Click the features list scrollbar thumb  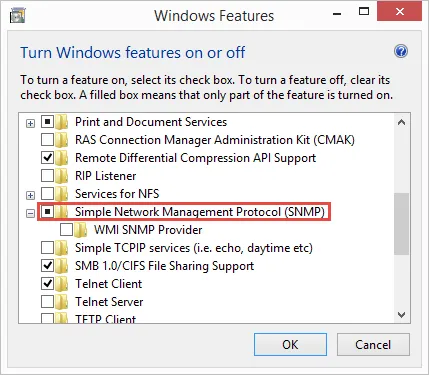(x=402, y=224)
